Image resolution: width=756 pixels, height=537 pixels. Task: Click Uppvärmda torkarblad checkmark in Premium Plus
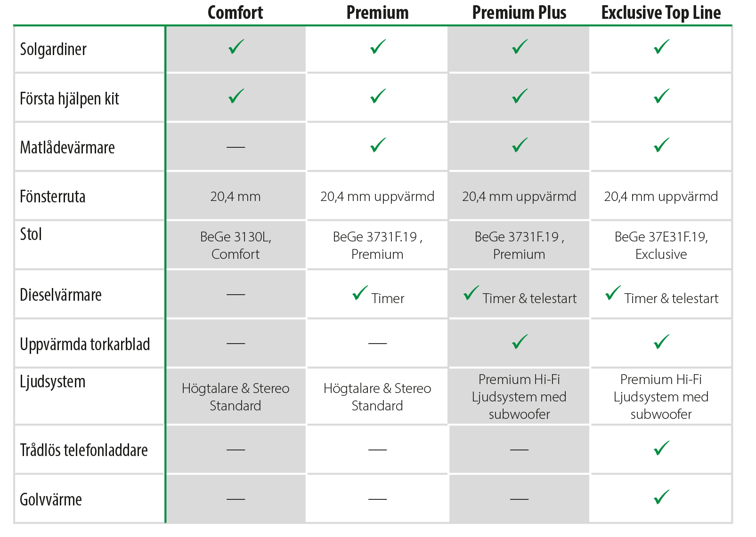click(520, 342)
